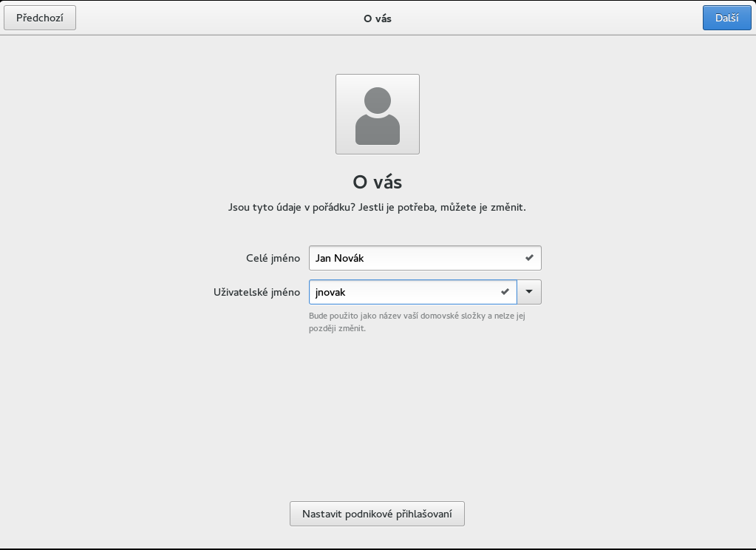This screenshot has height=550, width=756.
Task: Click the large bold "O vás" heading
Action: 377,182
